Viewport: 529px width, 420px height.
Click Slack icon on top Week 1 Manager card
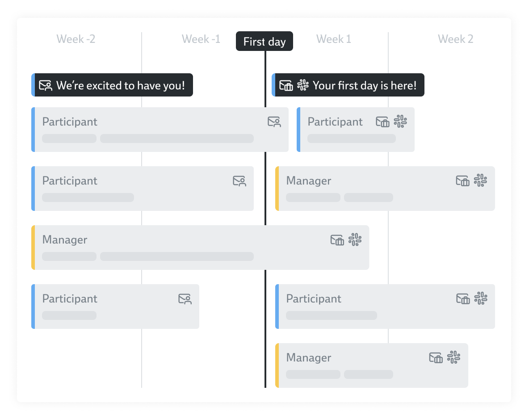click(480, 181)
